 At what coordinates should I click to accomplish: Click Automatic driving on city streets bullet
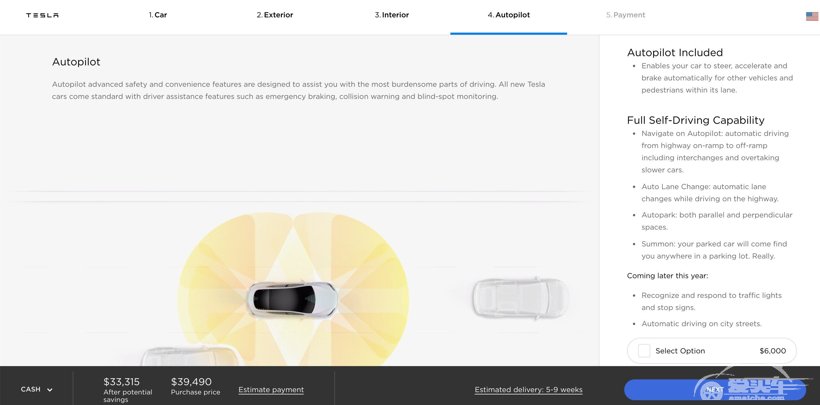coord(701,324)
